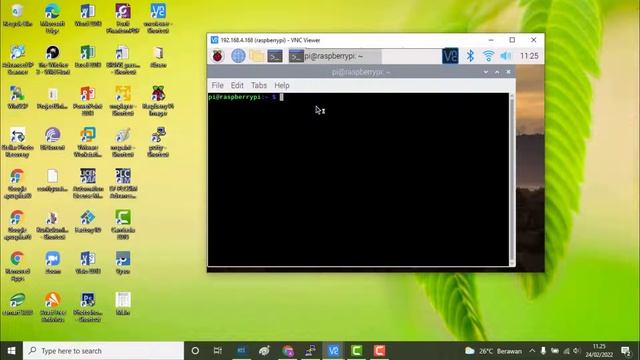Select the pi@raspberrypi terminal taskbar button
The image size is (640, 360).
pos(334,56)
